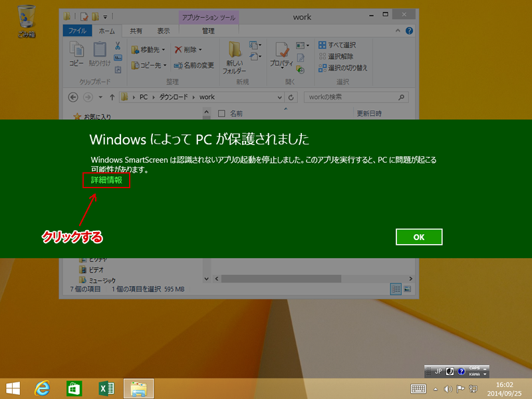This screenshot has width=532, height=399.
Task: Select the アプリケーション ツール contextual tab
Action: 209,17
